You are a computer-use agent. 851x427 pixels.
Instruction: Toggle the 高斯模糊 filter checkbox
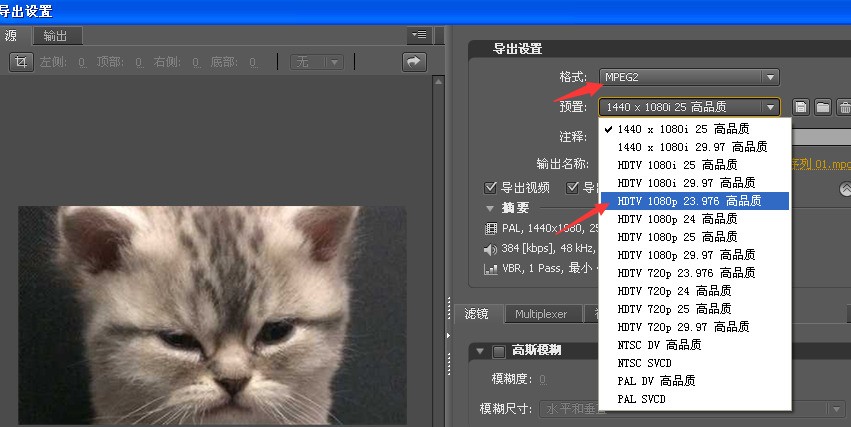pyautogui.click(x=499, y=350)
